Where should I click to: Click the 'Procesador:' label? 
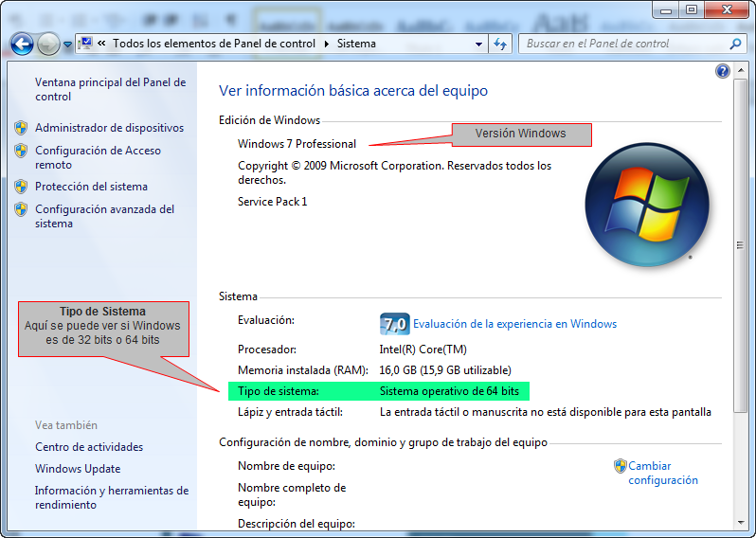click(x=267, y=350)
